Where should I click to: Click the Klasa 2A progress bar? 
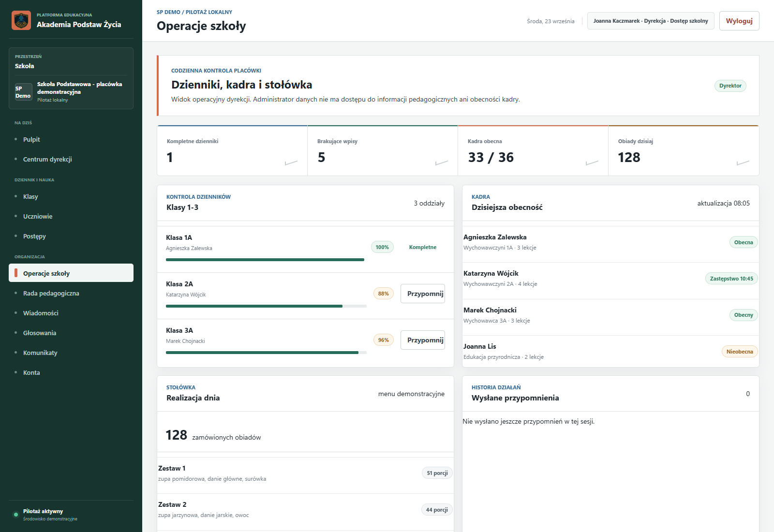[266, 306]
